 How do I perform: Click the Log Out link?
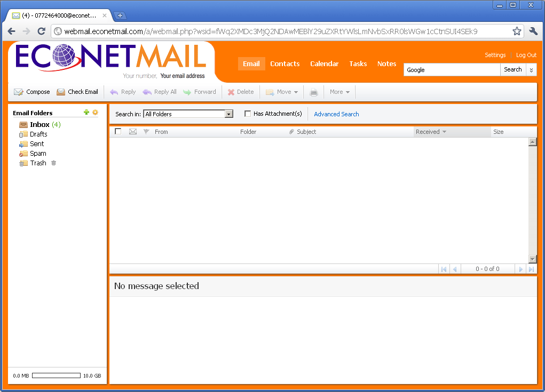(526, 54)
